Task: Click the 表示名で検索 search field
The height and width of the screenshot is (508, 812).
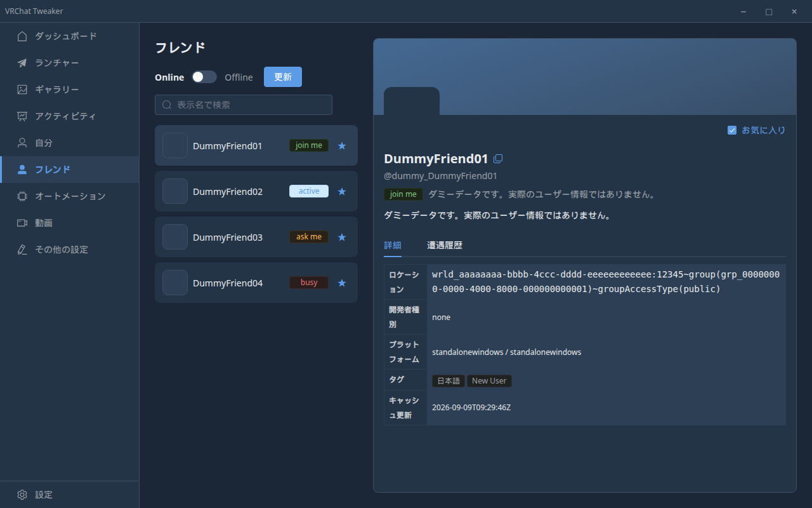Action: click(244, 105)
